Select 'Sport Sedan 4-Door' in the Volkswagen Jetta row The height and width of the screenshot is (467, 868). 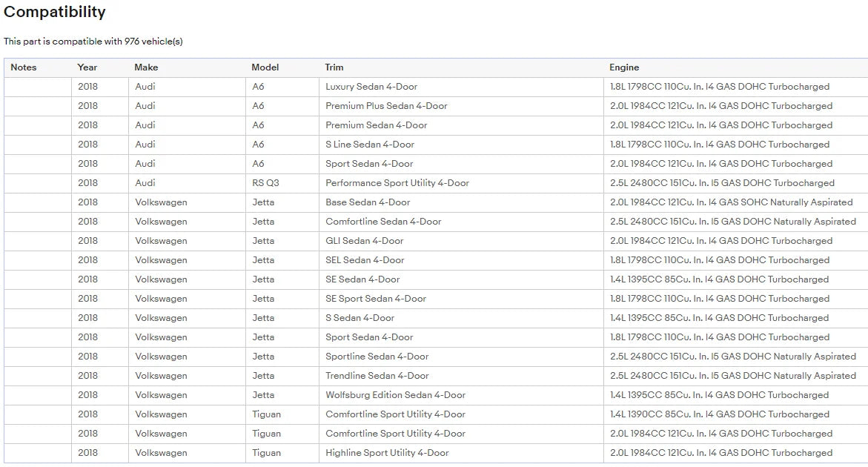coord(461,337)
